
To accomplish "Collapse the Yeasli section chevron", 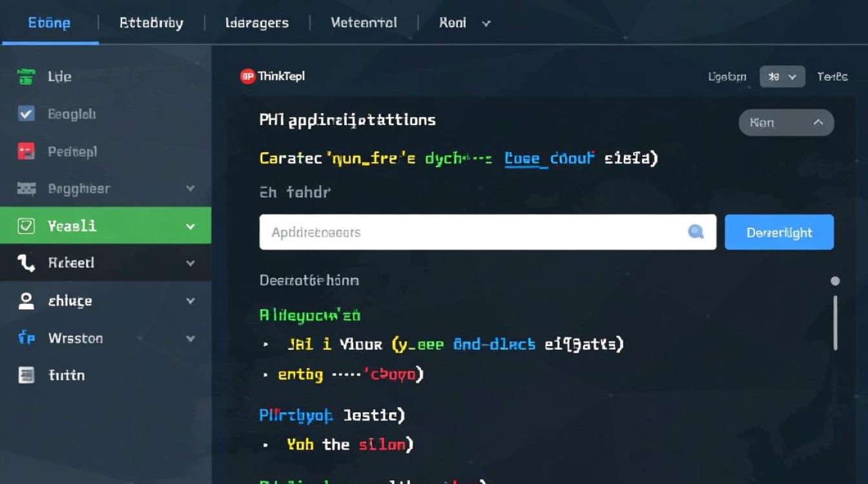I will click(x=191, y=227).
